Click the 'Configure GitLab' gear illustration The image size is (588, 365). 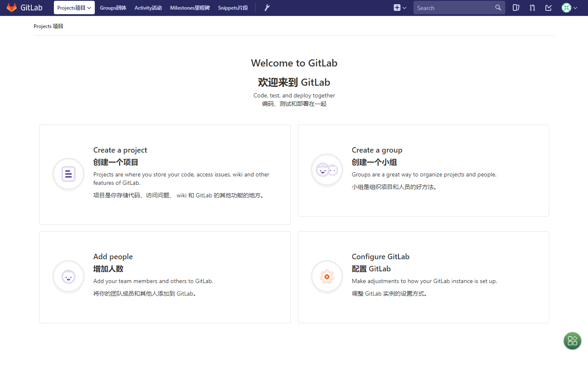327,276
